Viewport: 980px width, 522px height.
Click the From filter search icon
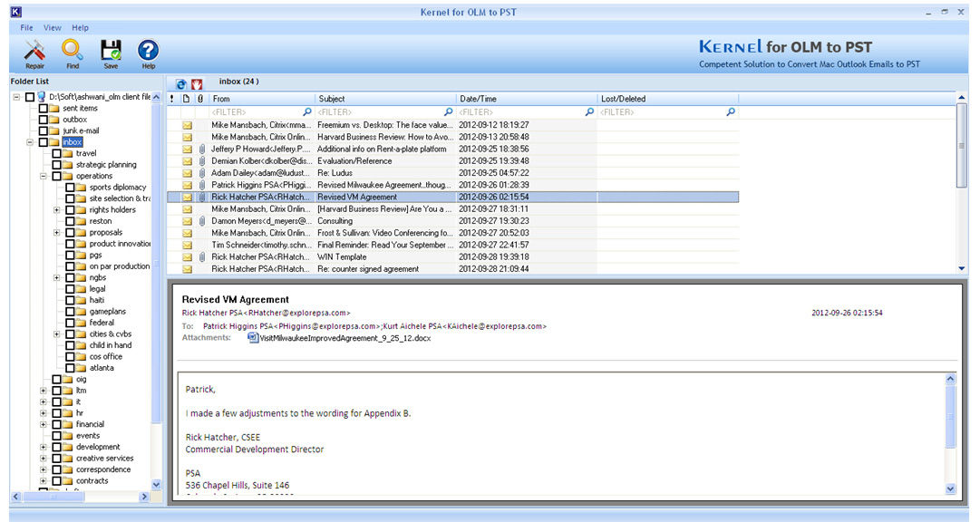[x=307, y=111]
